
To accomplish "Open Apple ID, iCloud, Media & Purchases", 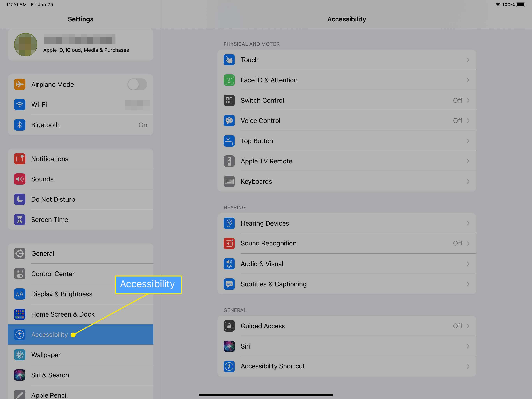I will click(81, 45).
